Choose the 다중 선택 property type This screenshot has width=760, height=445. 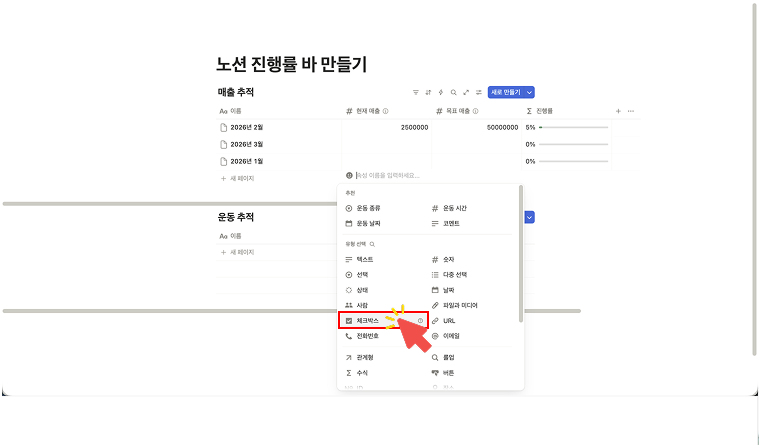[449, 275]
